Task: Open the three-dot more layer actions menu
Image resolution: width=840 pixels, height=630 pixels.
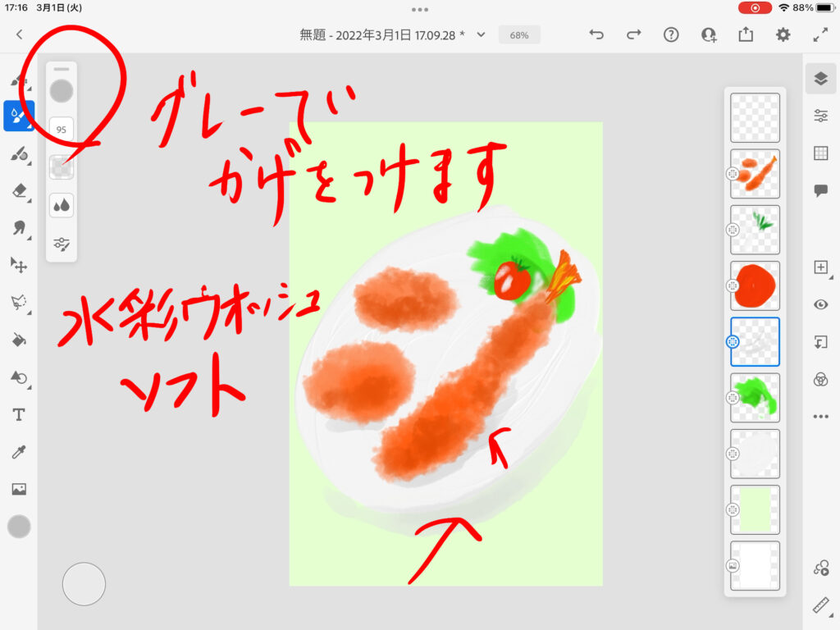Action: pos(820,417)
